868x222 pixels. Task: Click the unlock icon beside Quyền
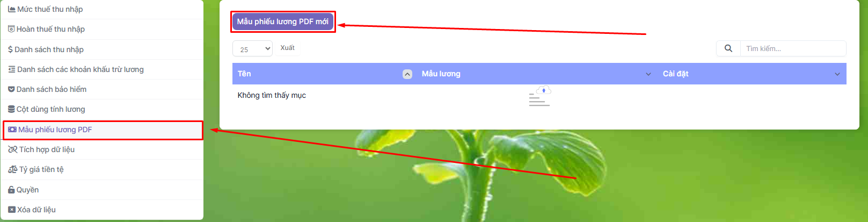click(x=11, y=190)
